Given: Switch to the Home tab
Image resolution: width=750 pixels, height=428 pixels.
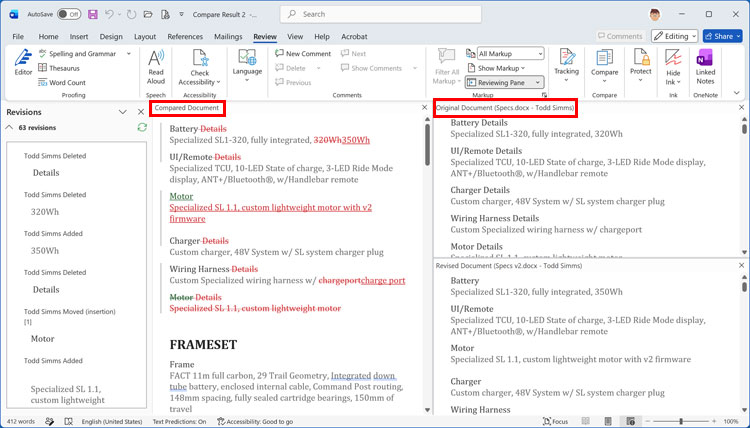Looking at the screenshot, I should pos(48,36).
